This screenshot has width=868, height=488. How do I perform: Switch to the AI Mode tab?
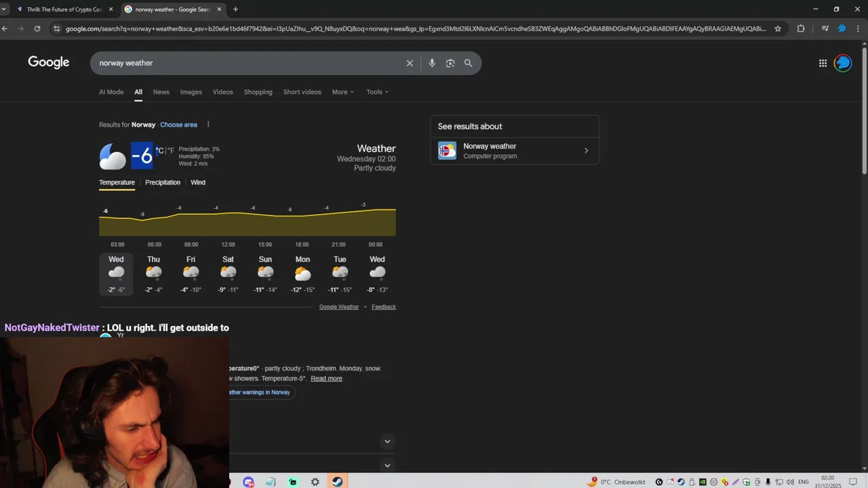tap(111, 92)
